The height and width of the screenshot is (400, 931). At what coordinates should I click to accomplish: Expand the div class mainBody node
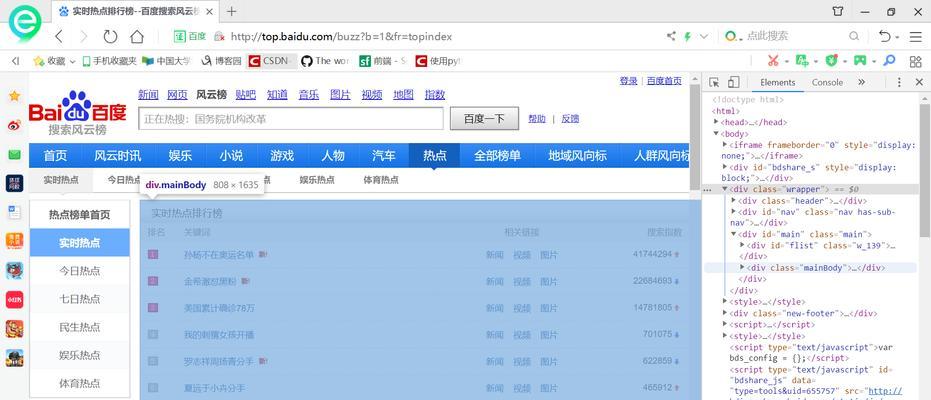743,268
